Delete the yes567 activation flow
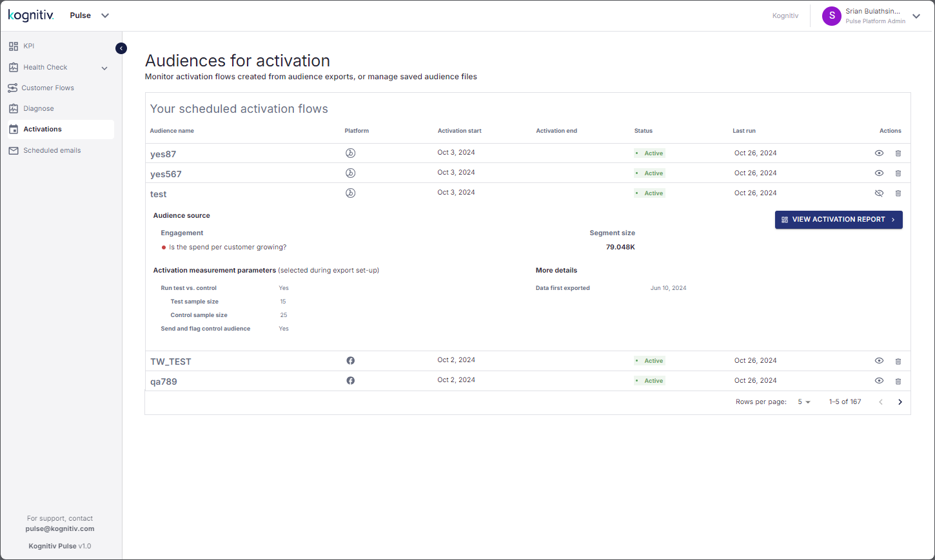 click(898, 173)
